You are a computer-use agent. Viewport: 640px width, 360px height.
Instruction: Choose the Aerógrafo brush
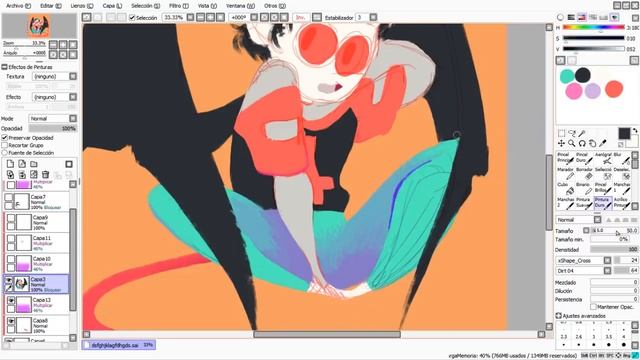(x=603, y=158)
